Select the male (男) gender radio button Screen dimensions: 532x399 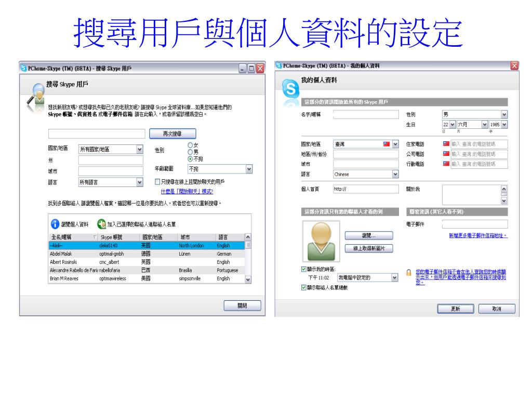(x=190, y=152)
